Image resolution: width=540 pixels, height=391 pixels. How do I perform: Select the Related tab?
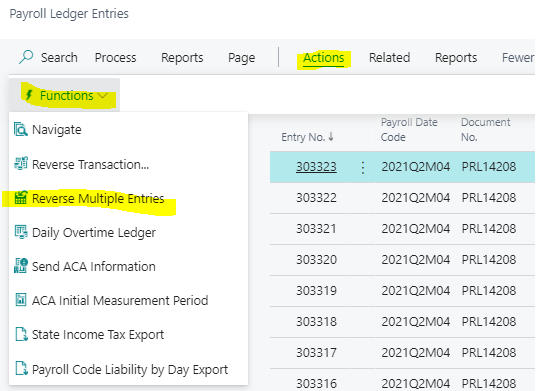(390, 58)
